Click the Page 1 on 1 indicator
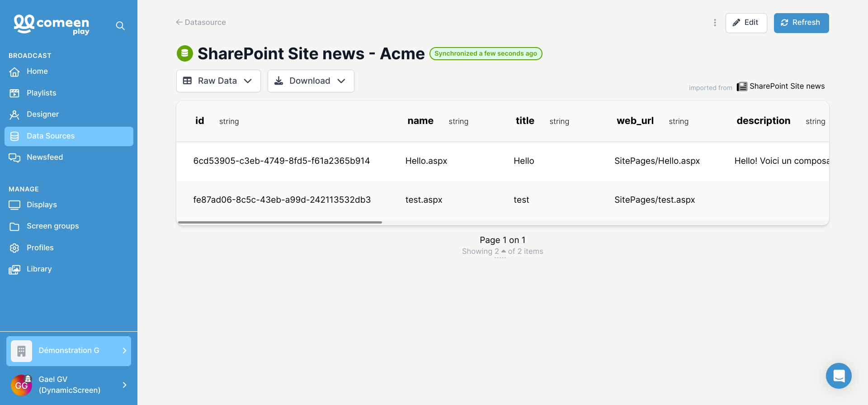Viewport: 868px width, 405px height. 502,240
